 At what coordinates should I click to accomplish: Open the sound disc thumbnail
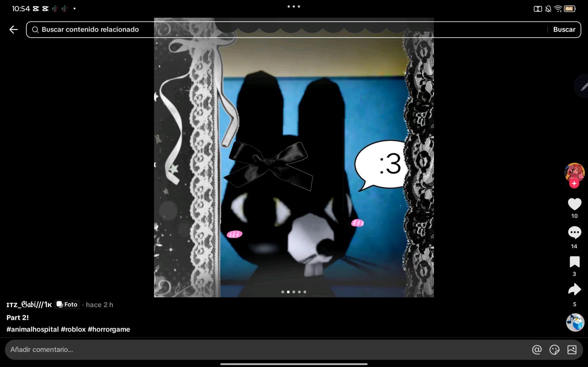575,322
